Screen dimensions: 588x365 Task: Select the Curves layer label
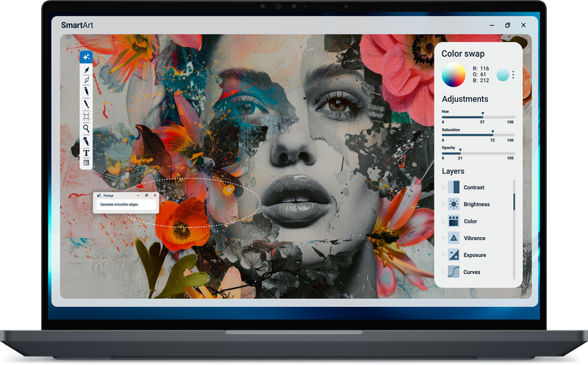[x=472, y=272]
